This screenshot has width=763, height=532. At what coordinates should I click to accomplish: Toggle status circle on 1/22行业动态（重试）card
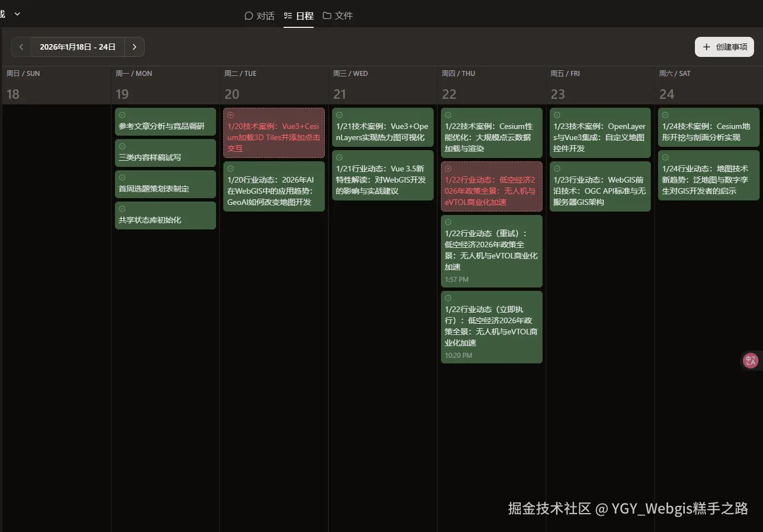coord(448,222)
